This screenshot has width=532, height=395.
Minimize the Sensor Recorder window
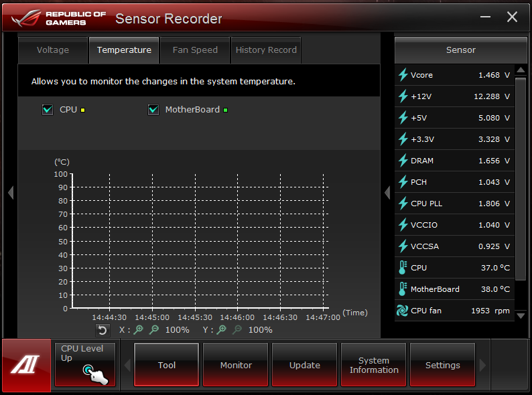pyautogui.click(x=485, y=17)
